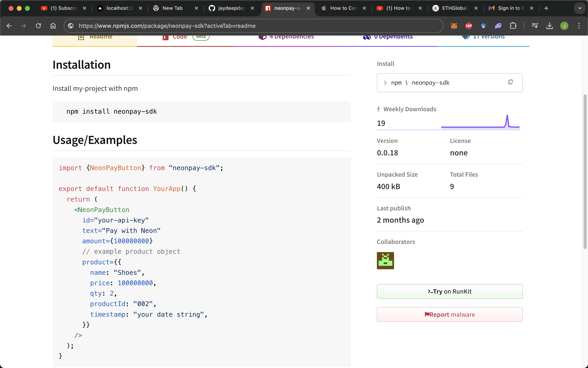Click the version value 0.0.18
The image size is (588, 368).
point(387,153)
